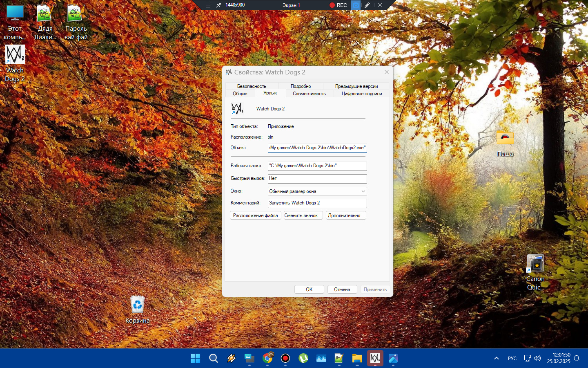Viewport: 588px width, 368px height.
Task: Pin the recorder bar with the pin icon
Action: coord(219,5)
